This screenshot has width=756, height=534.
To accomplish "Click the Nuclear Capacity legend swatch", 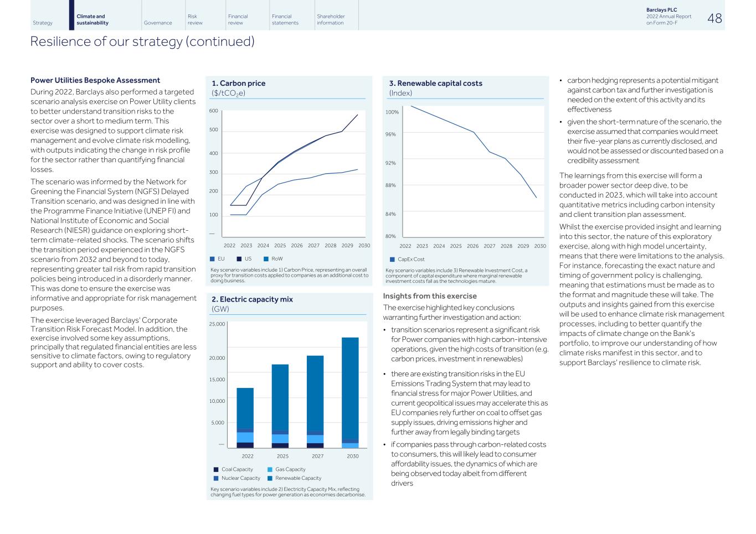I will click(216, 478).
